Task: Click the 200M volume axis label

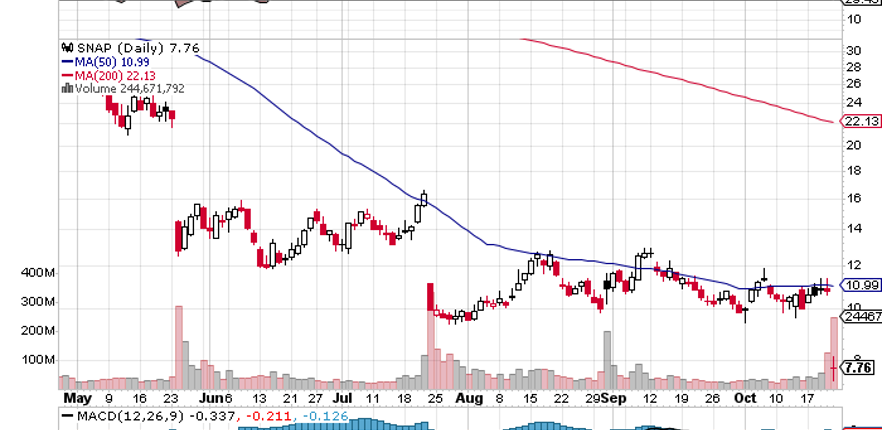Action: 39,331
